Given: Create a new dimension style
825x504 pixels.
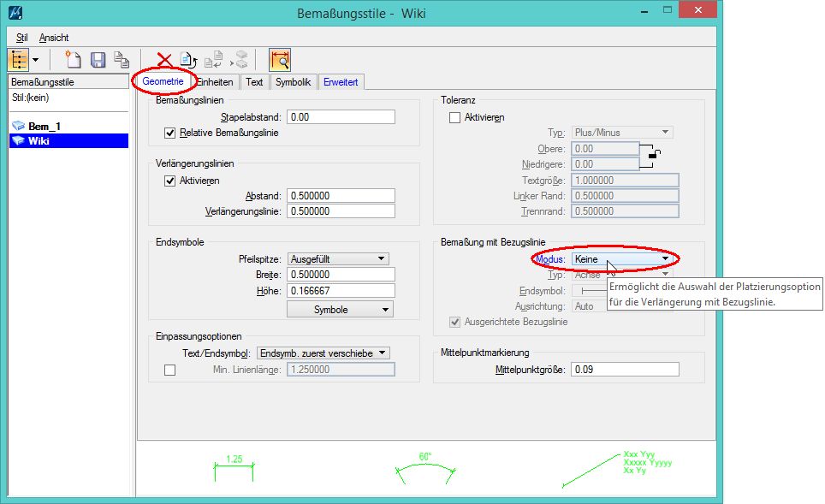Looking at the screenshot, I should click(x=73, y=60).
